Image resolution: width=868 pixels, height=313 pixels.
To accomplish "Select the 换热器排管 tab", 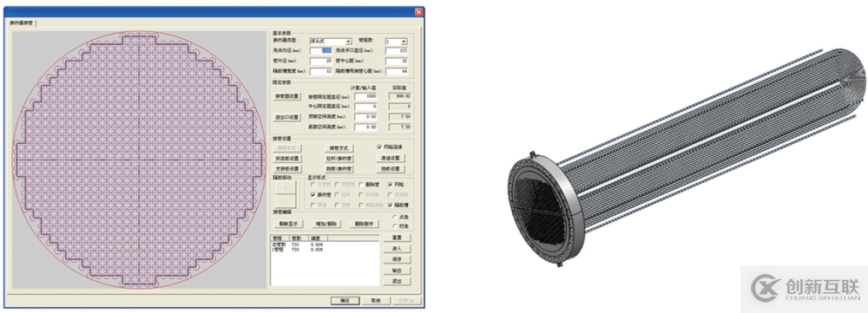I will 21,23.
